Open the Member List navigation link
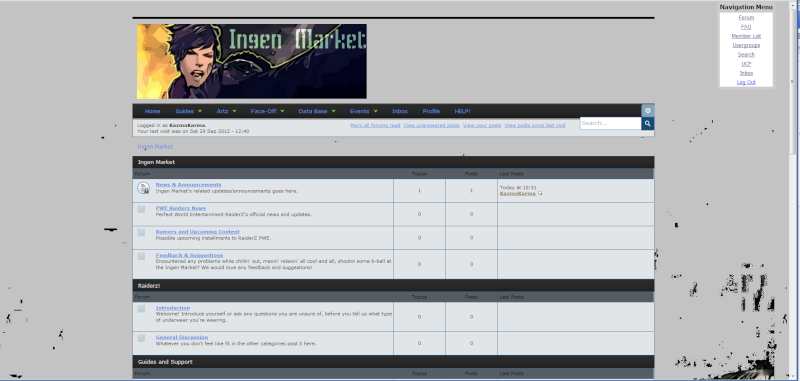Screen dimensions: 800x381 [x=746, y=36]
